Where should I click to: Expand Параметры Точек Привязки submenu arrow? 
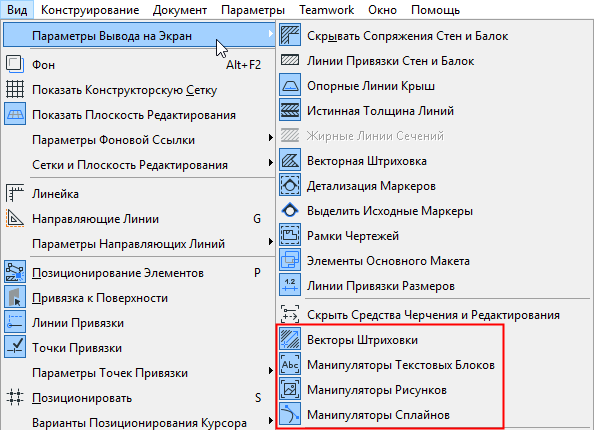coord(270,370)
